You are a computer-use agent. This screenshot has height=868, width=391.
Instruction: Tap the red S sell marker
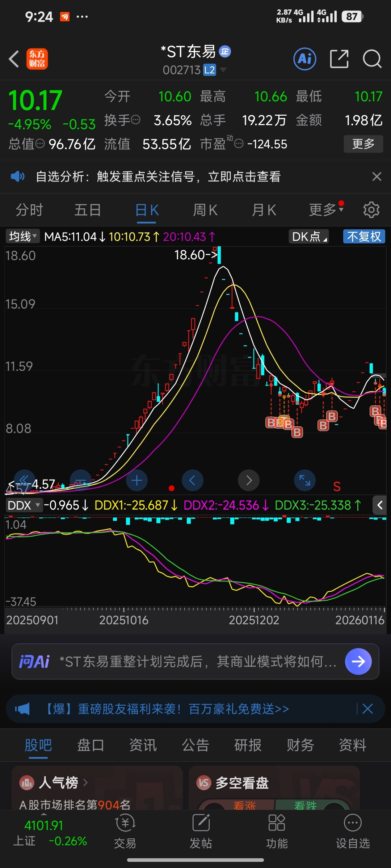[337, 487]
